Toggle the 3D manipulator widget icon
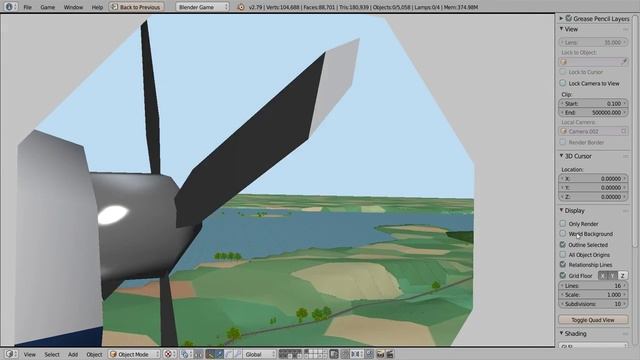Screen dimensions: 640x360 click(210, 354)
